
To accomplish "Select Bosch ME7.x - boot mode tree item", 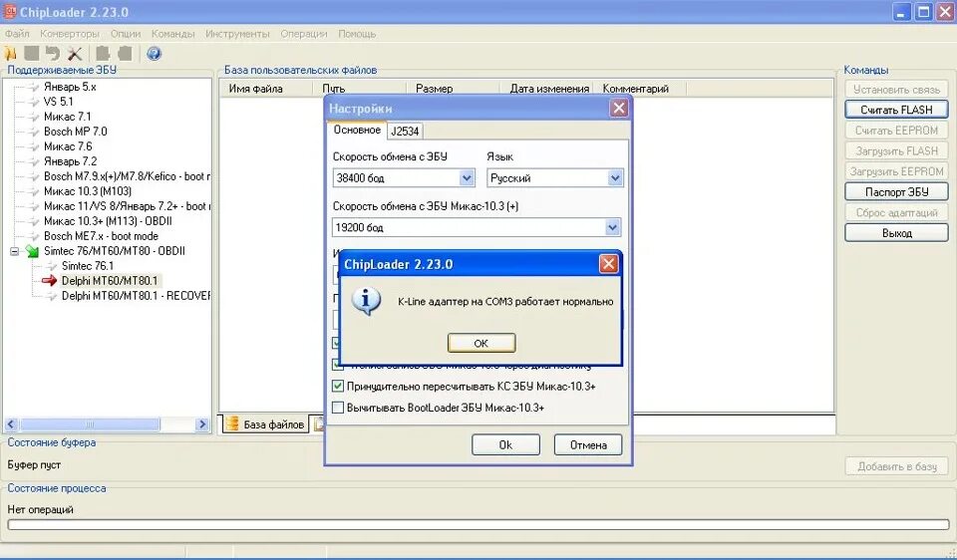I will pos(101,236).
